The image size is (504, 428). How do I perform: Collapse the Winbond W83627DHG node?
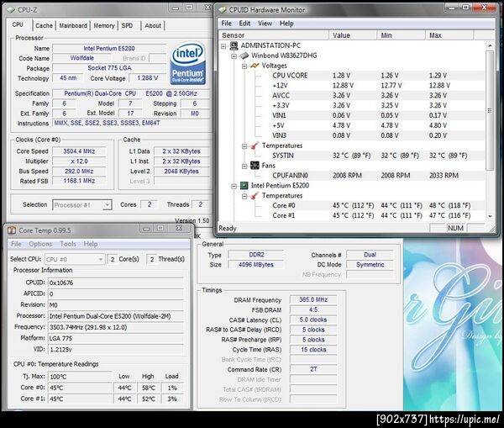point(234,56)
